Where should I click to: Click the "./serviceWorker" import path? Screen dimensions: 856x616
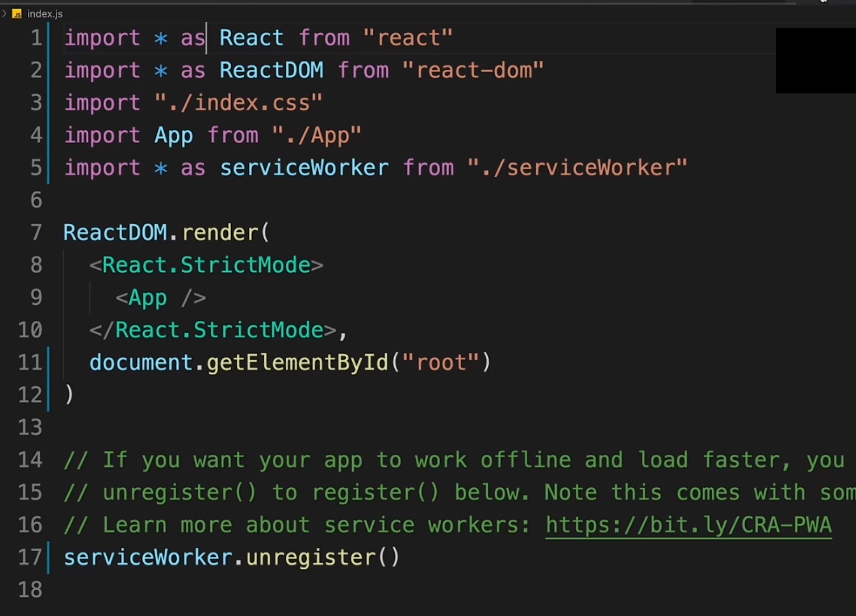[577, 167]
